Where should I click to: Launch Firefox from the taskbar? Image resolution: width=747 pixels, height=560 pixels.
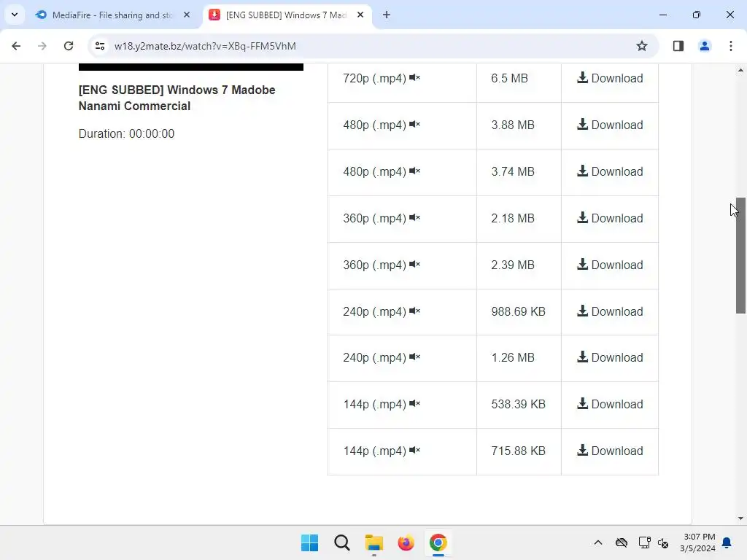(406, 542)
